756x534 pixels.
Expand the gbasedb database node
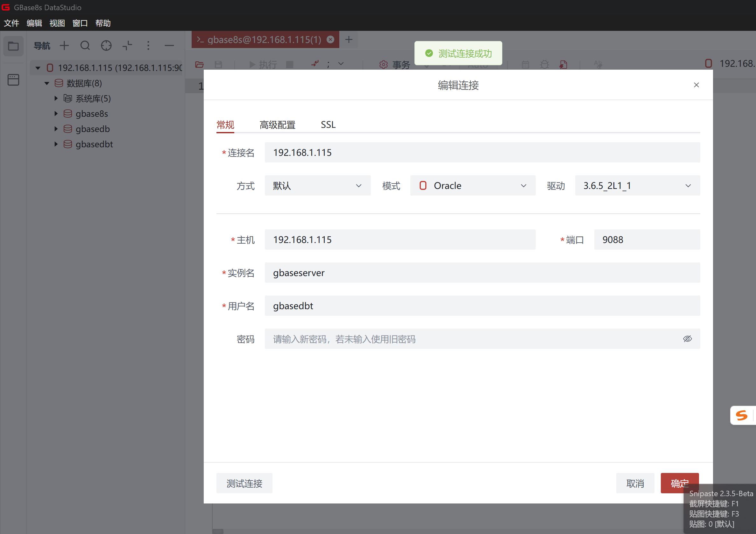[56, 128]
